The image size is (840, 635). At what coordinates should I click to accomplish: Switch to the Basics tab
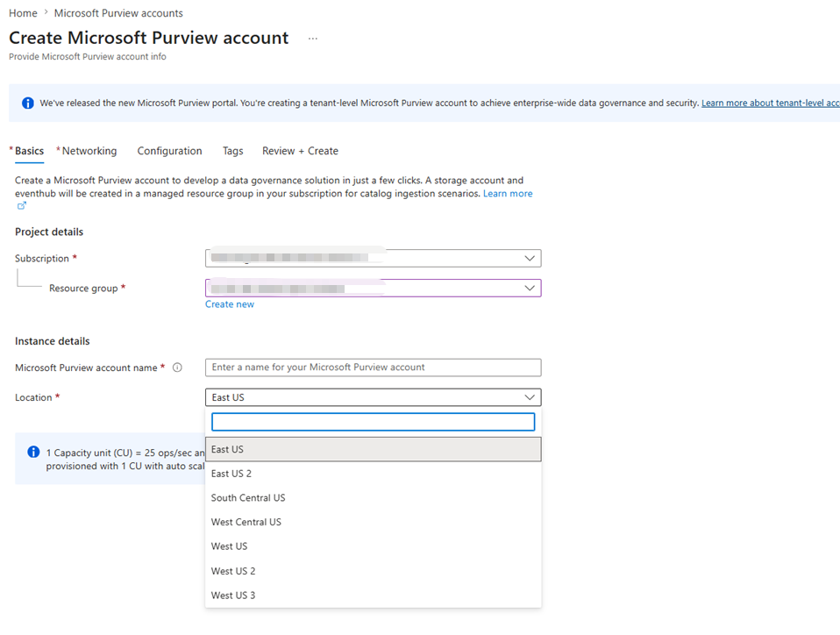29,151
